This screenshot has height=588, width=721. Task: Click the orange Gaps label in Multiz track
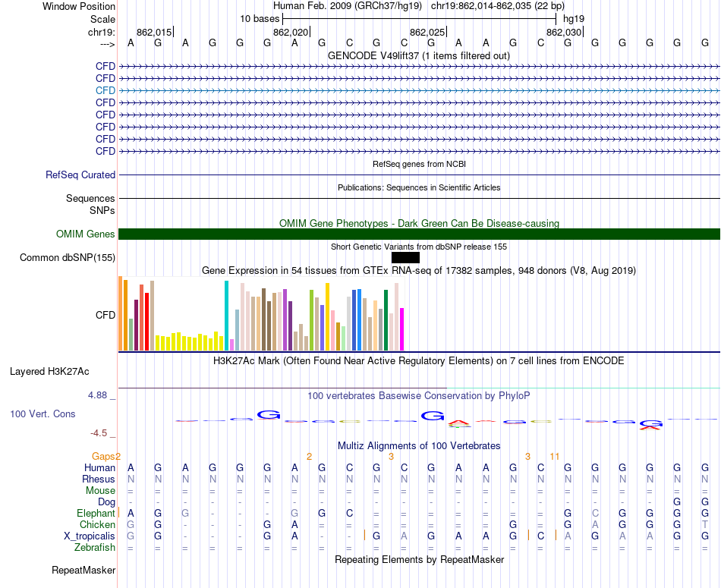point(103,456)
